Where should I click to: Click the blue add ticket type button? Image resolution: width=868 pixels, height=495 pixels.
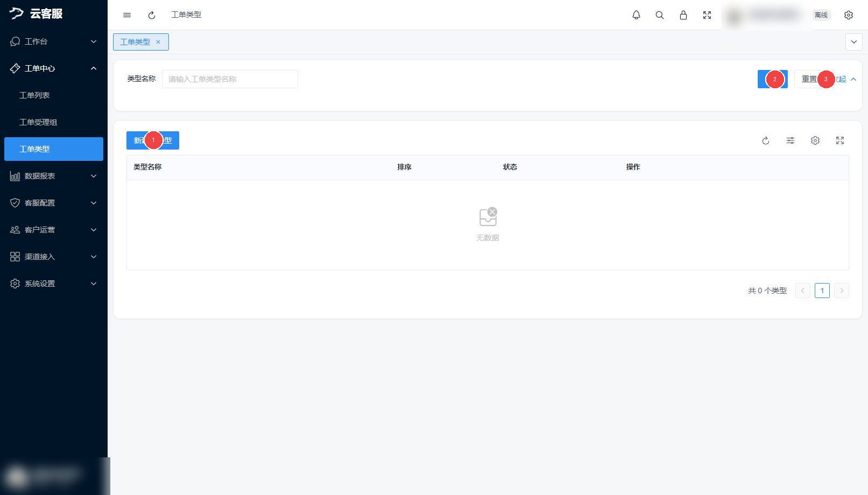[x=153, y=140]
